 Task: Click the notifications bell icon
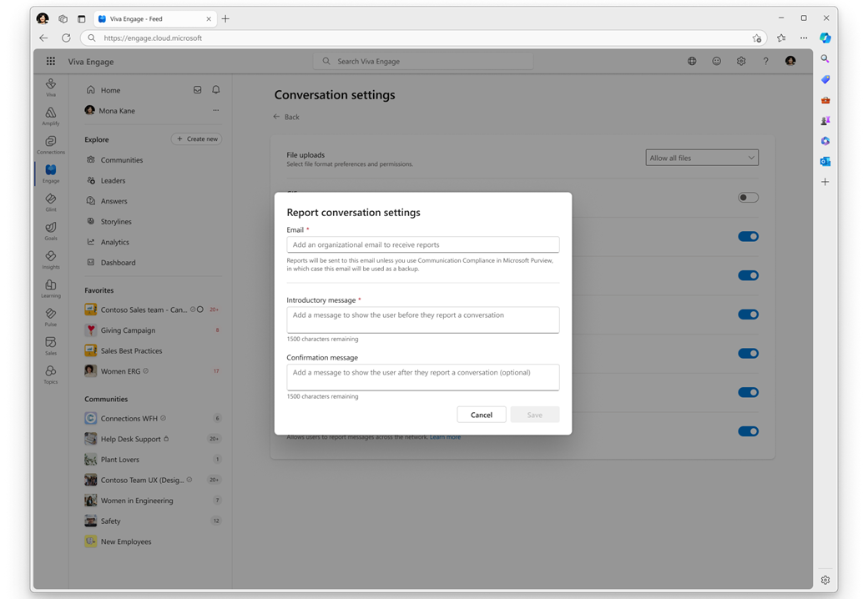click(x=215, y=90)
